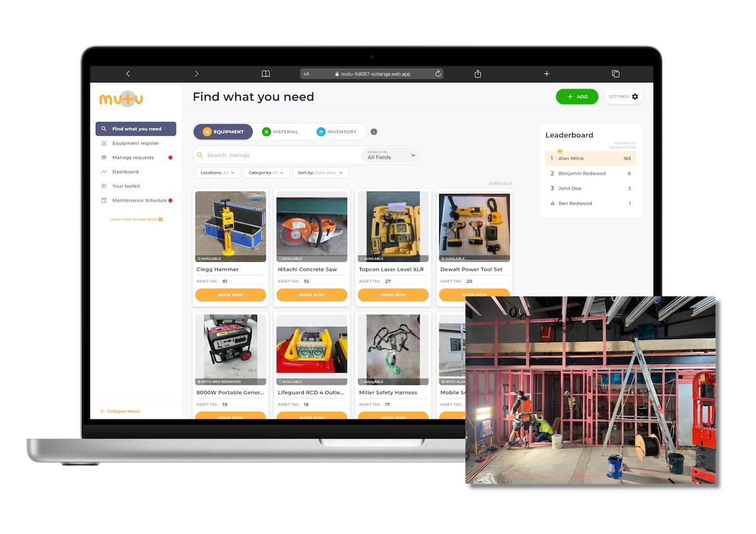756x534 pixels.
Task: Book the Clegg Hammer now
Action: (231, 295)
